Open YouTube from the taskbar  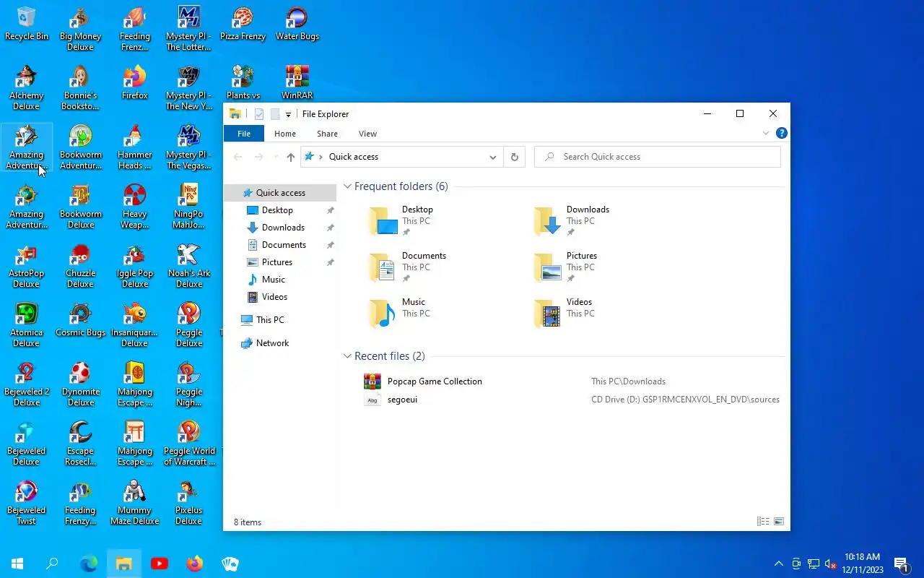(x=160, y=564)
